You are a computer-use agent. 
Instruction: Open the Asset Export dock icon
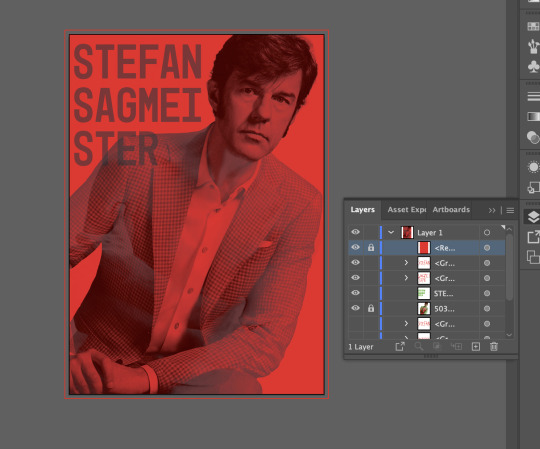tap(533, 237)
